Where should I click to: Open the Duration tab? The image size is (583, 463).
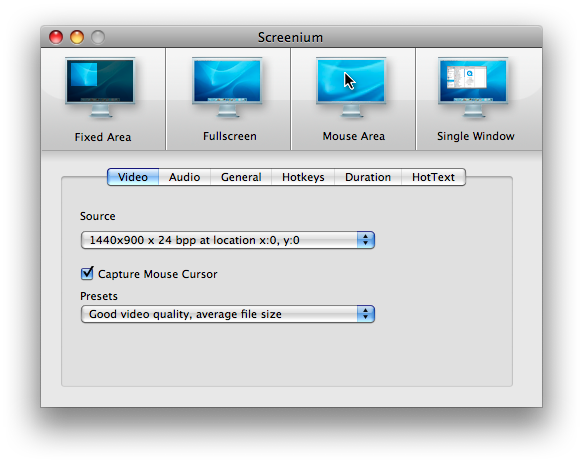click(x=368, y=177)
